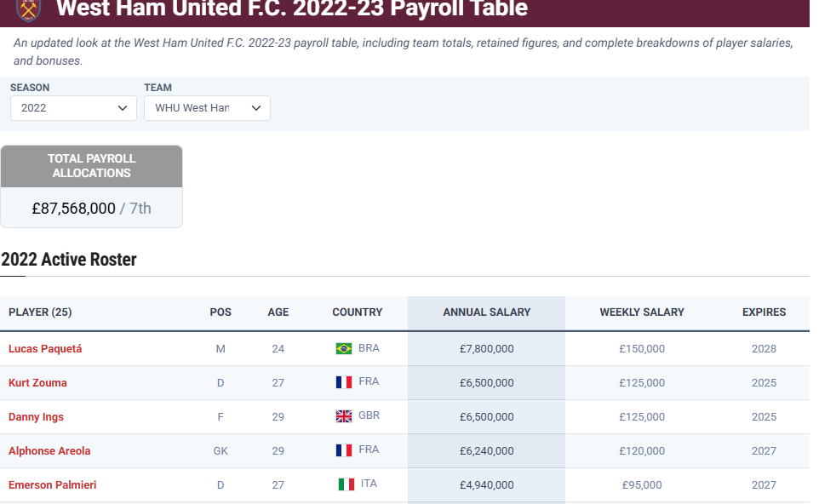Viewport: 819px width, 504px height.
Task: Select 2025 expiry for Kurt Zouma
Action: coord(765,383)
